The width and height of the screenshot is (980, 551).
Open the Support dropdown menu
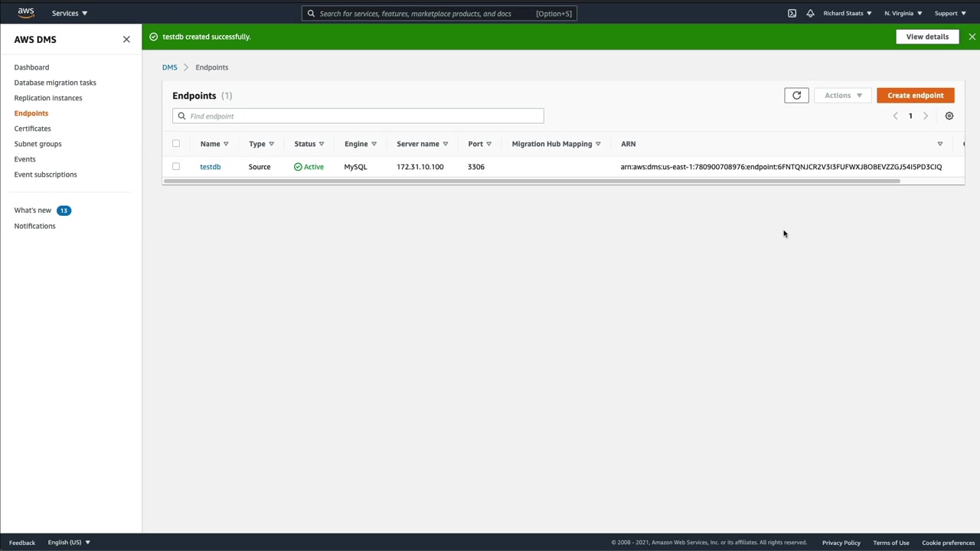tap(950, 13)
